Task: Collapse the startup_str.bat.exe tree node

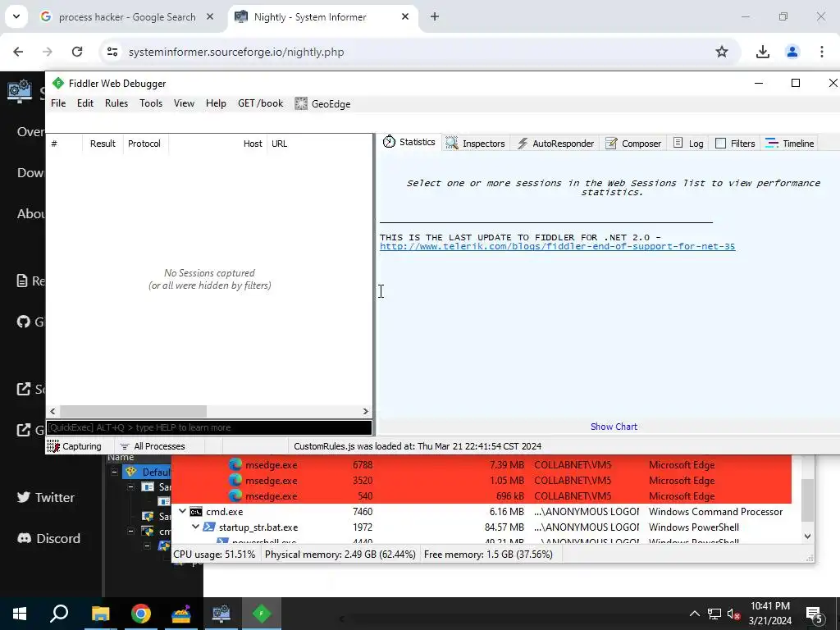Action: (x=195, y=527)
